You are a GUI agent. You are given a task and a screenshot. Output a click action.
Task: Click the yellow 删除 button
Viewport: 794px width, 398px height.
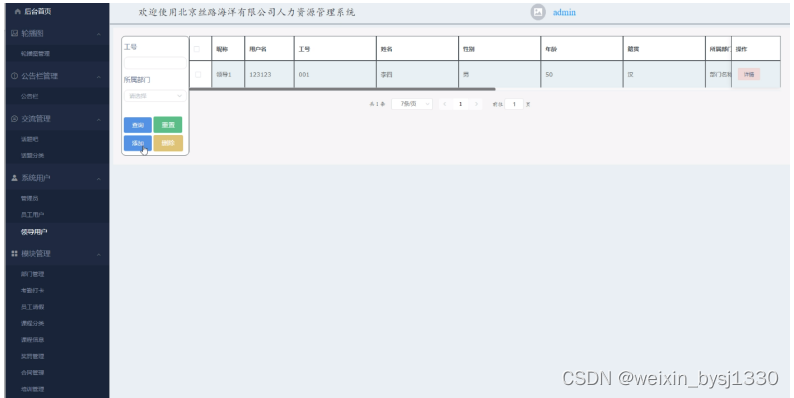[168, 143]
